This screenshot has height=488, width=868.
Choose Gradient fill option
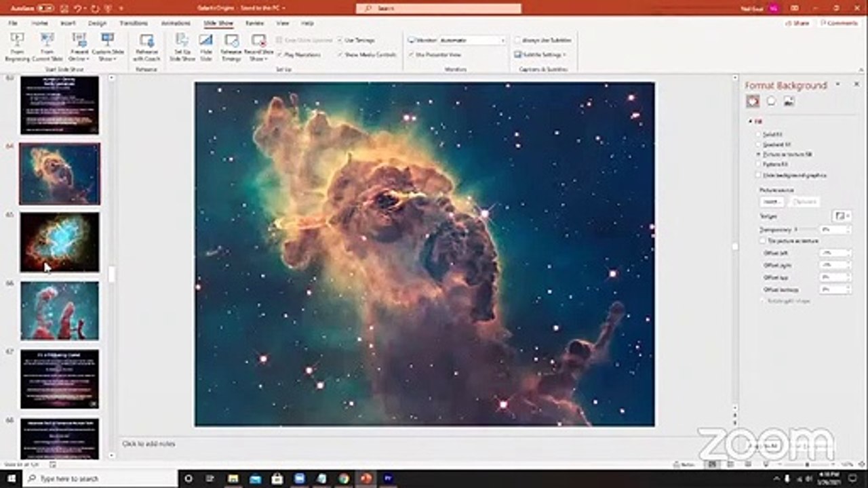point(774,144)
